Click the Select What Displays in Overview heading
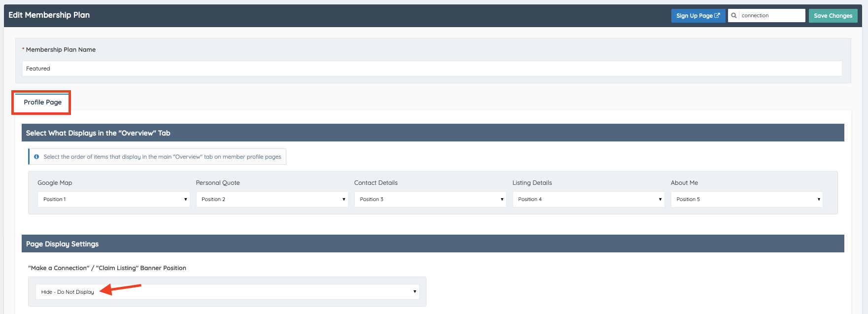Viewport: 868px width, 314px height. tap(98, 133)
